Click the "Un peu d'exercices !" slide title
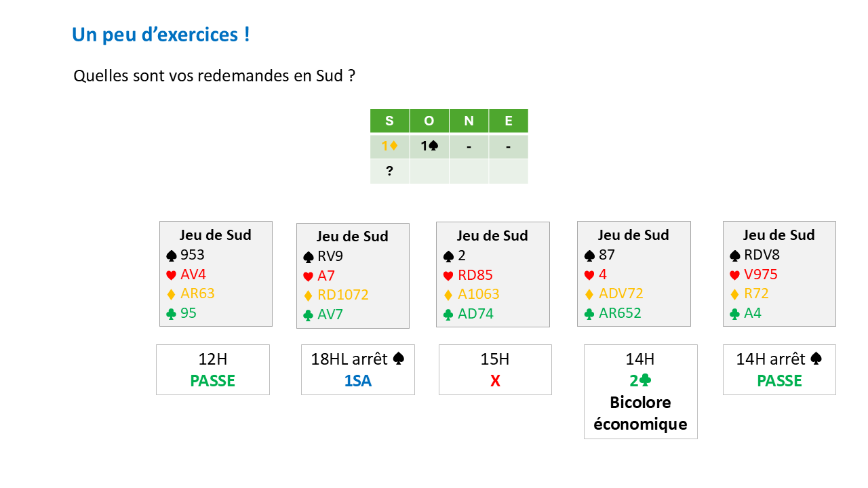The height and width of the screenshot is (488, 868). coord(161,35)
